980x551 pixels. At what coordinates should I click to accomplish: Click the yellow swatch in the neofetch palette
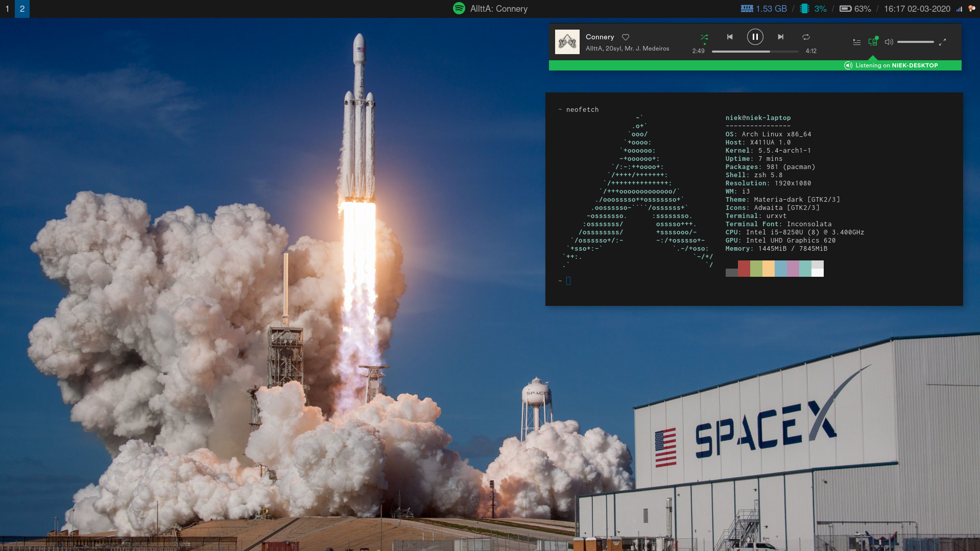(x=768, y=269)
